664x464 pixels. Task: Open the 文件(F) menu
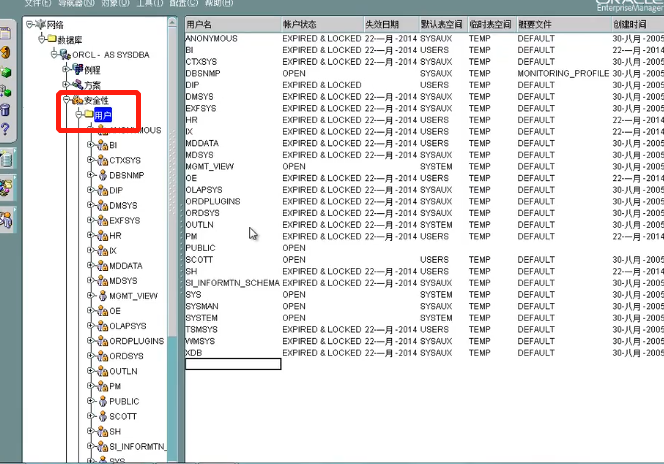pos(38,3)
